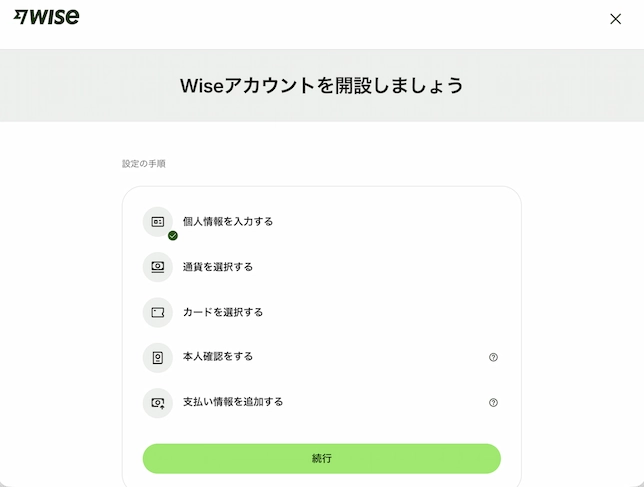
Task: Select the 通貨を選択する step label
Action: pos(218,267)
